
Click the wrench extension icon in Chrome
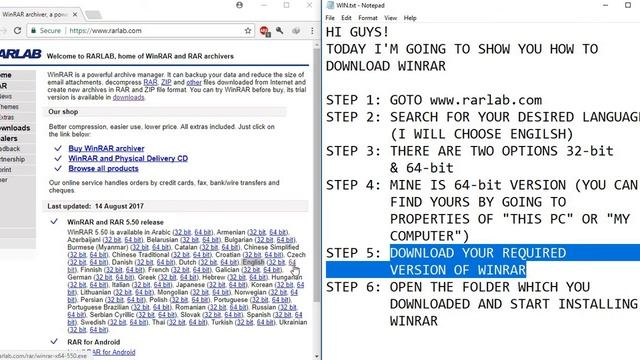click(x=280, y=31)
